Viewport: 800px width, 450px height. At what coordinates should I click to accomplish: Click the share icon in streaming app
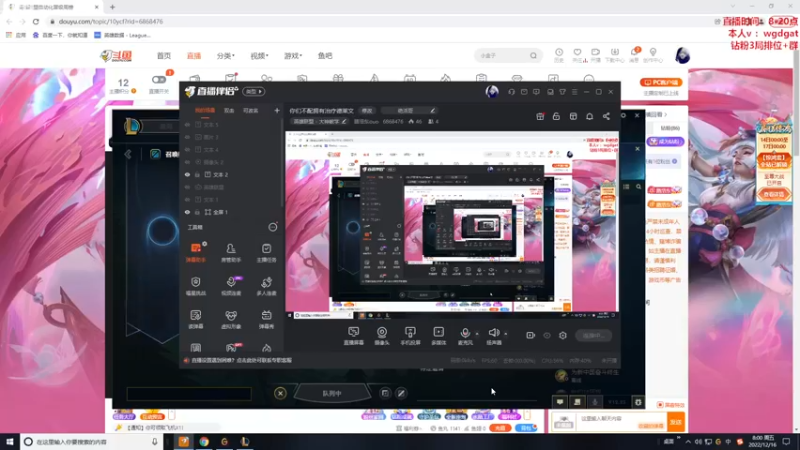pyautogui.click(x=606, y=116)
